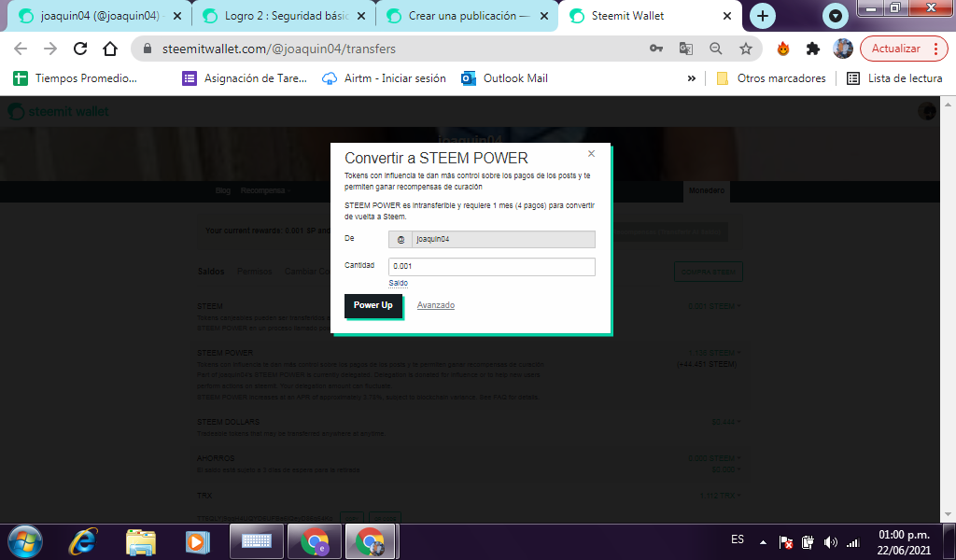Go back to previous page
The width and height of the screenshot is (956, 560).
coord(21,49)
